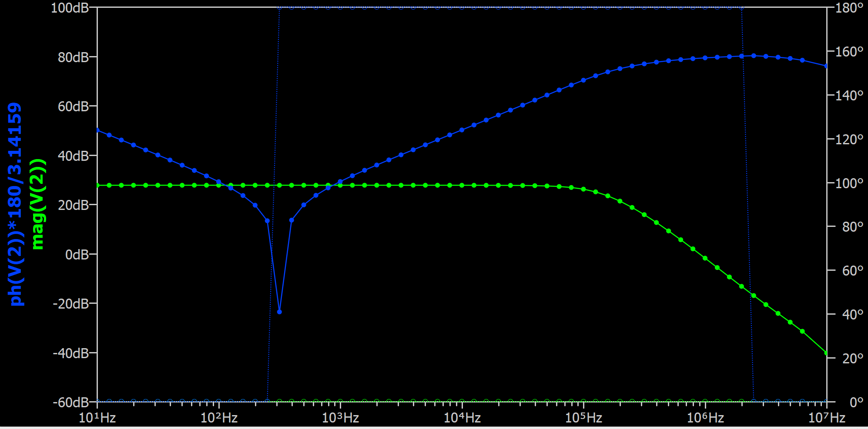
Task: Click the blue phase start point at 10¹Hz
Action: pos(97,130)
